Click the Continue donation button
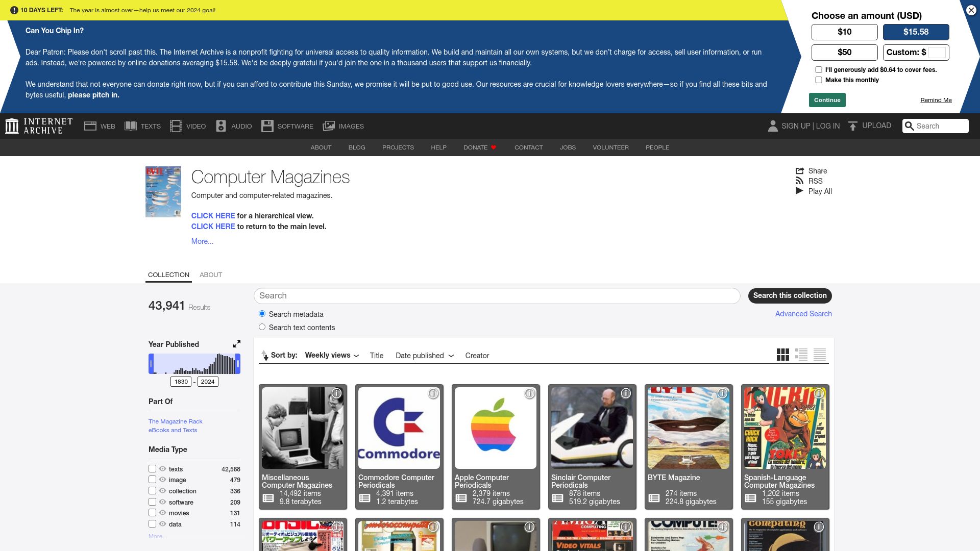 [x=827, y=100]
